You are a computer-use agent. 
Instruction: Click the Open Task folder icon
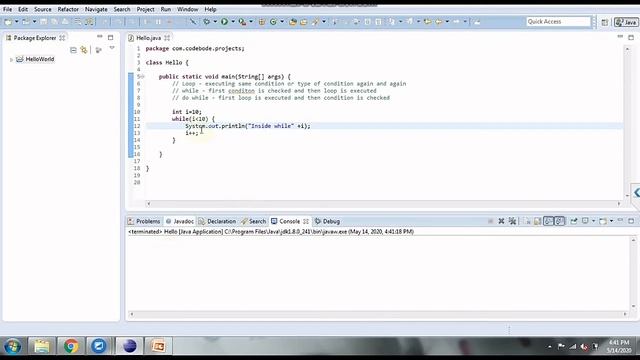pos(304,22)
